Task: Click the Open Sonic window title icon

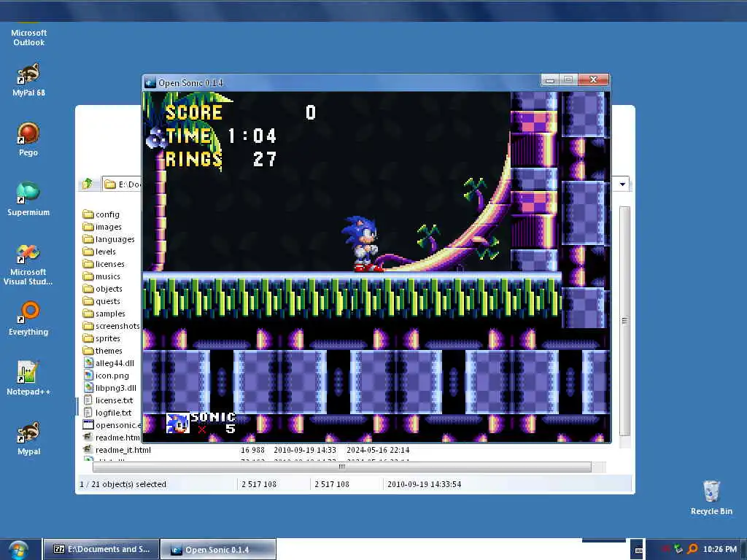Action: 150,82
